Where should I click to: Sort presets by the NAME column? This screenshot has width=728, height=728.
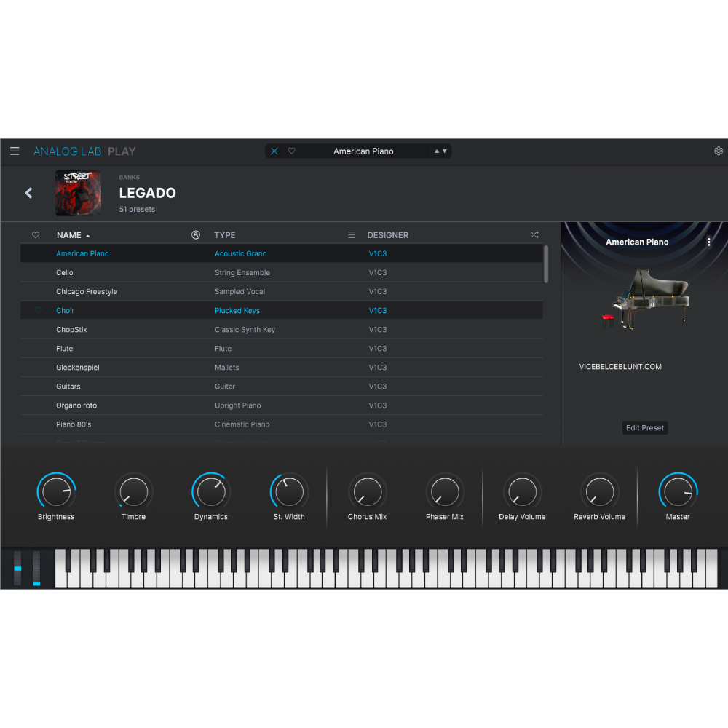point(69,235)
